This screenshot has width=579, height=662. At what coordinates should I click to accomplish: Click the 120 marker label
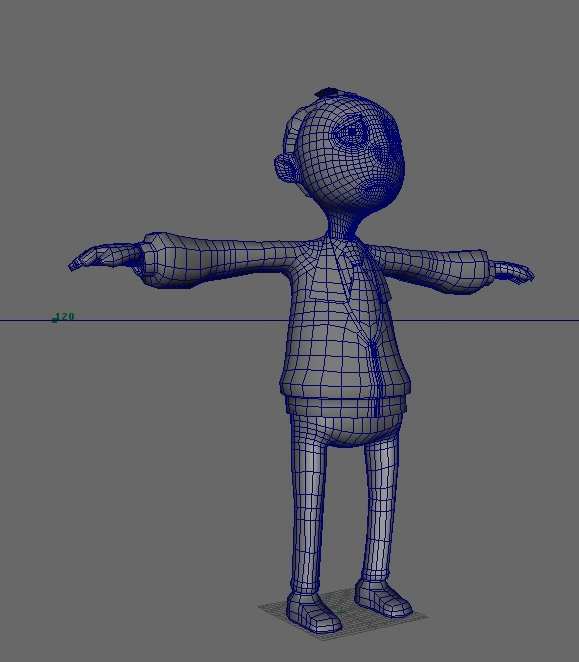(65, 317)
